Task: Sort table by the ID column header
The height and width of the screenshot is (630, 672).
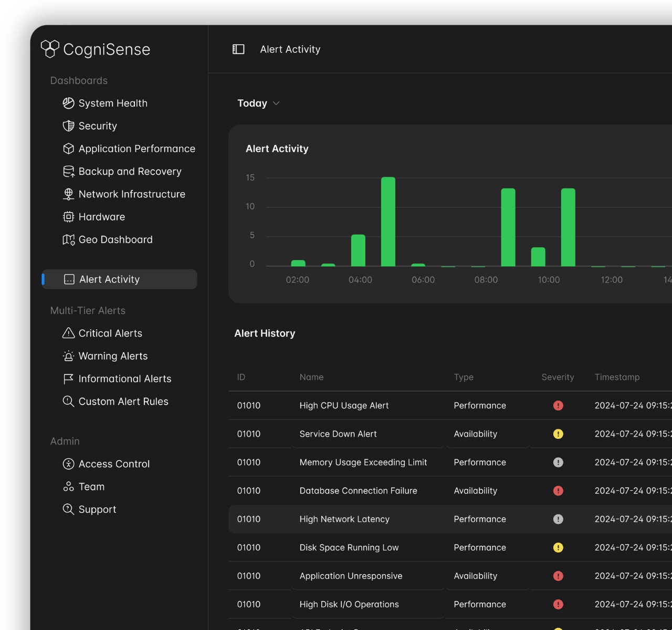Action: pyautogui.click(x=241, y=377)
